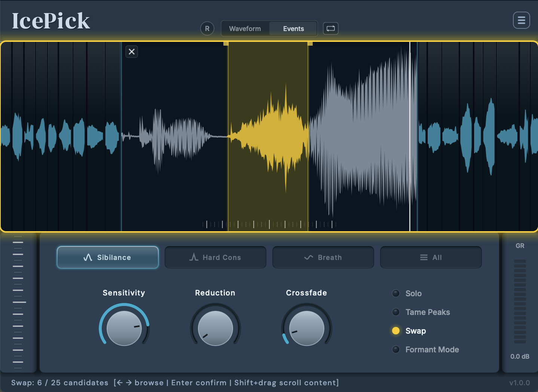Click the Reduction knob
This screenshot has width=538, height=392.
coord(215,328)
